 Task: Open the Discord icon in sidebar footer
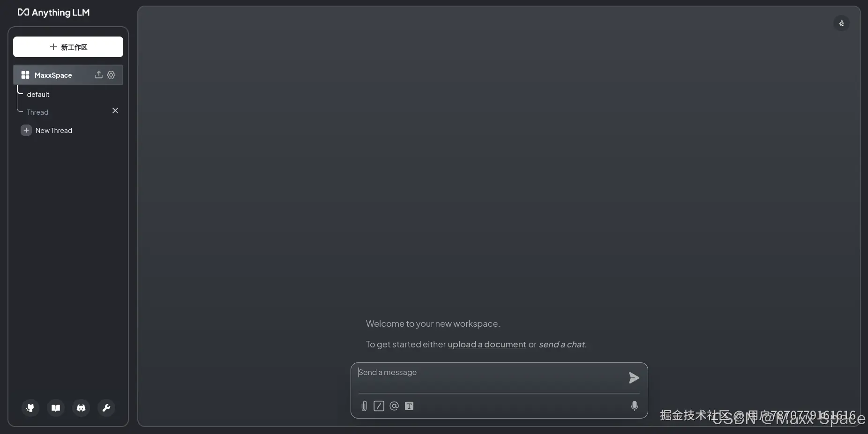[81, 408]
